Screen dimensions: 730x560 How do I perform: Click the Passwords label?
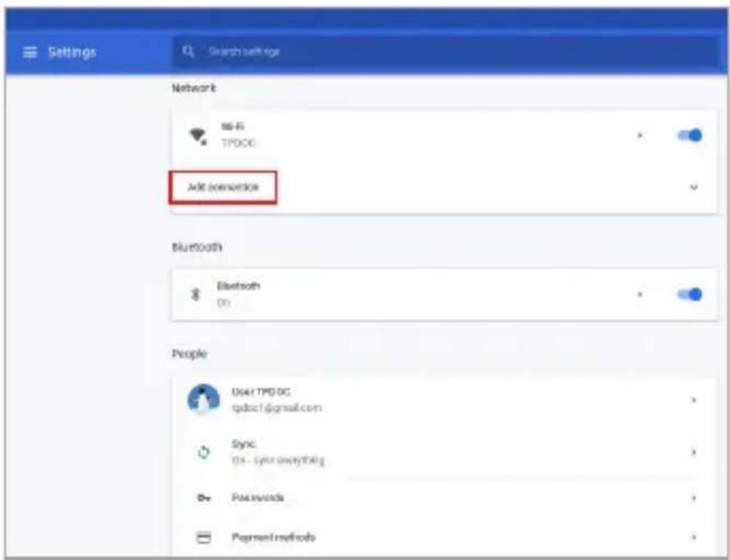(x=258, y=498)
